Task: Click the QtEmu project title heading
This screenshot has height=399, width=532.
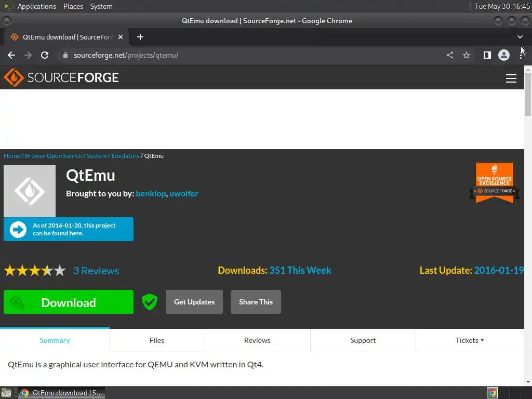Action: coord(90,176)
